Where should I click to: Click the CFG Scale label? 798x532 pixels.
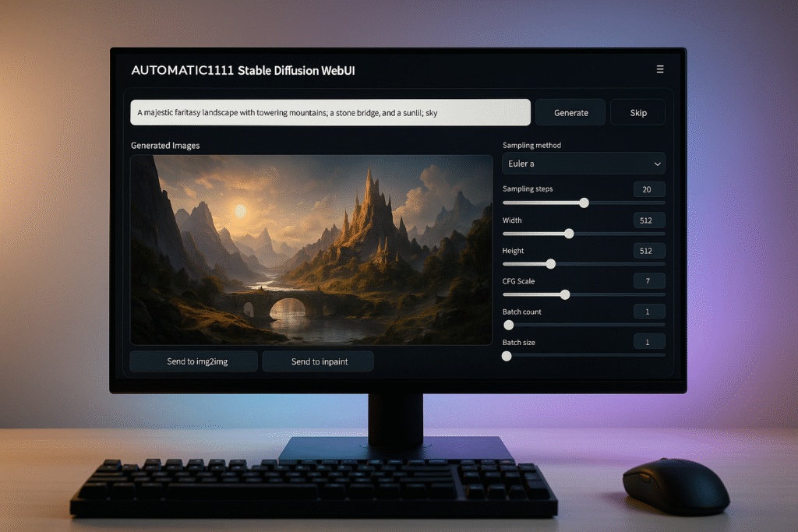coord(518,280)
